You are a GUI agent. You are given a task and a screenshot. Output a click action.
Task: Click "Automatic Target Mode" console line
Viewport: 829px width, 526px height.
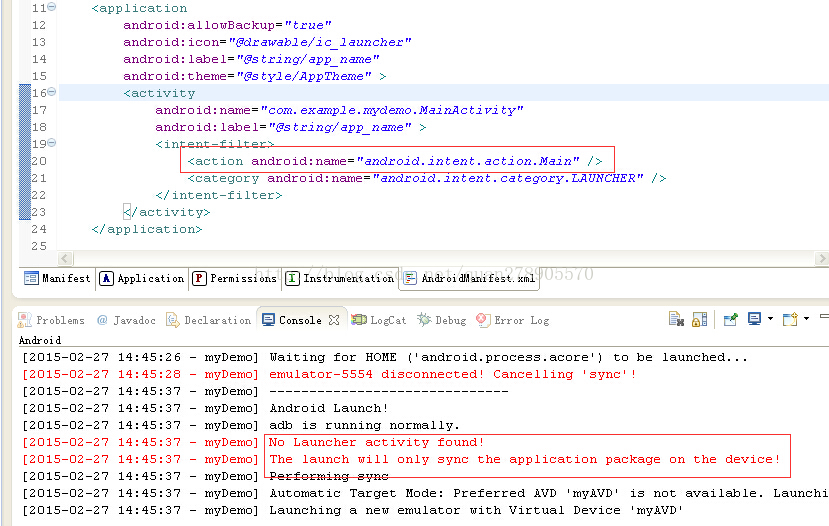point(548,493)
